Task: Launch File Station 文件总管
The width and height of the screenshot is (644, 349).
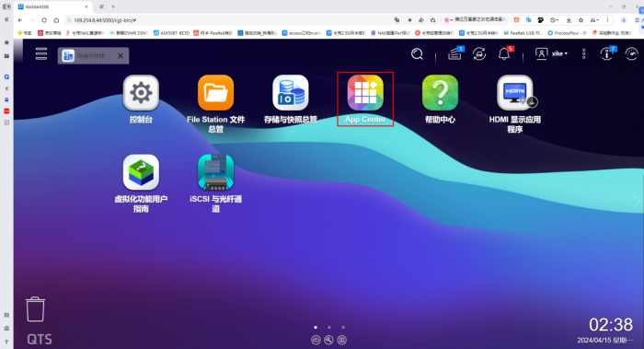Action: [x=215, y=93]
